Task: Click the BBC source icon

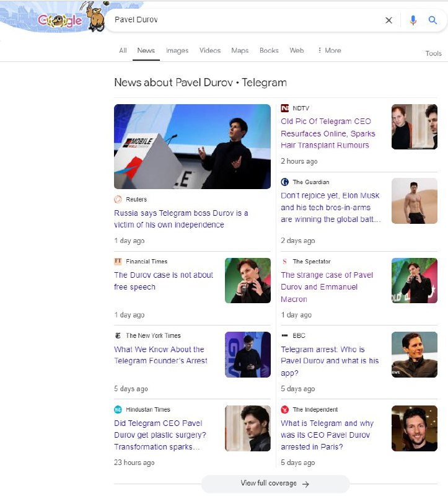Action: (x=284, y=335)
